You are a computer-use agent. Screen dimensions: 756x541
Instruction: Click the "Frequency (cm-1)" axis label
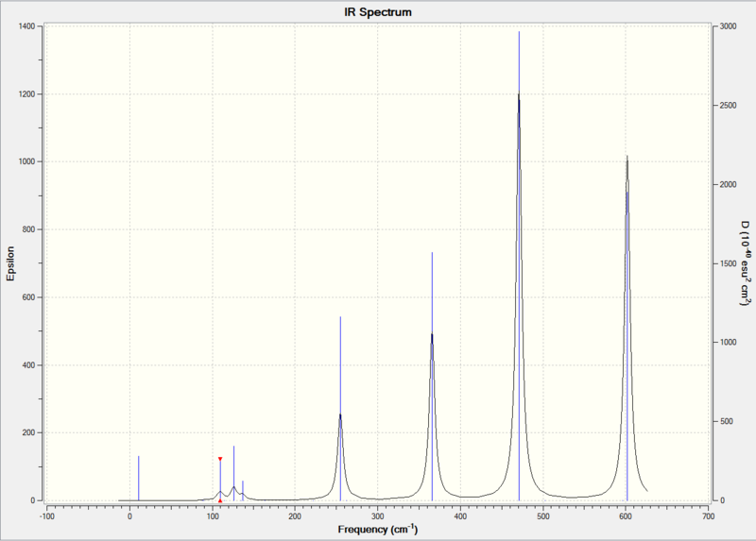coord(378,530)
